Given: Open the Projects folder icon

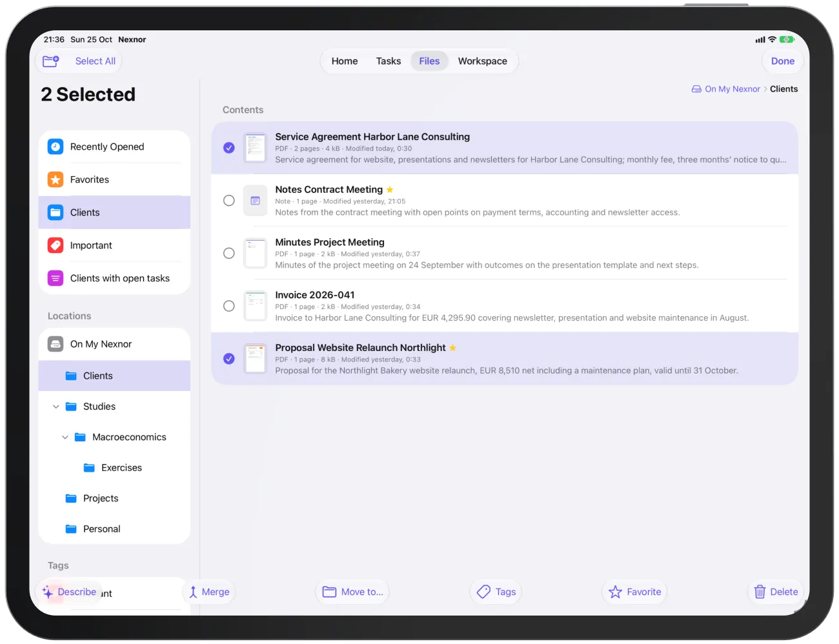Looking at the screenshot, I should tap(72, 498).
